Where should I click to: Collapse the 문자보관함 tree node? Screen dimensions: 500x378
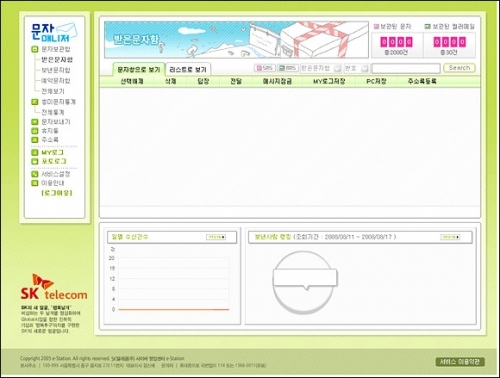click(x=34, y=49)
